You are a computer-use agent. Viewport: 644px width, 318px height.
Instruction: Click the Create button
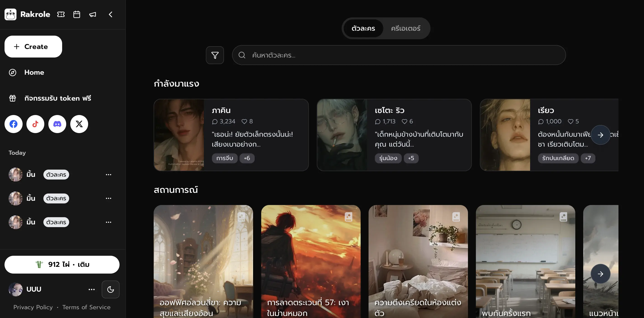pos(33,47)
